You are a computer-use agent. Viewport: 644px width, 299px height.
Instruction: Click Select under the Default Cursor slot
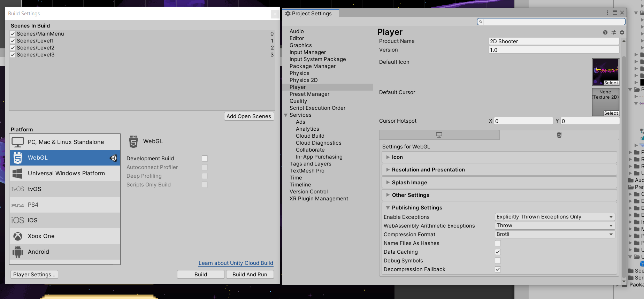[x=611, y=113]
